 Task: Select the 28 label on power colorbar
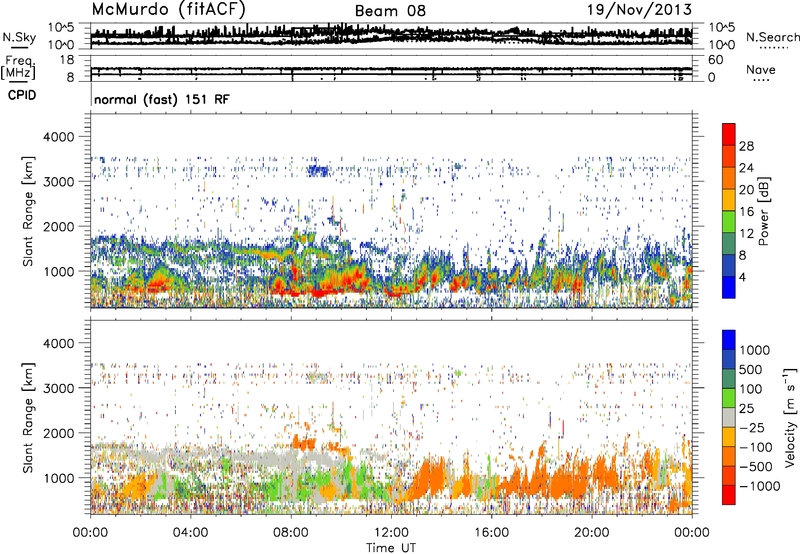click(746, 146)
